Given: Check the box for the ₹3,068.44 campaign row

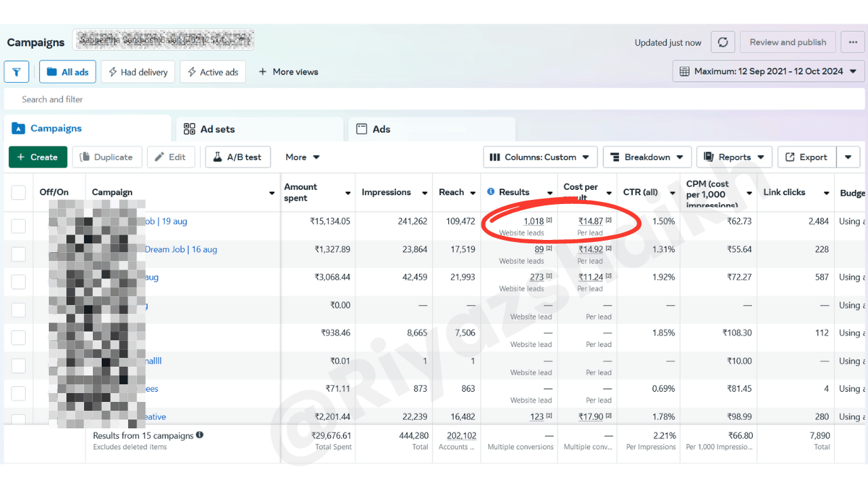Looking at the screenshot, I should tap(18, 282).
